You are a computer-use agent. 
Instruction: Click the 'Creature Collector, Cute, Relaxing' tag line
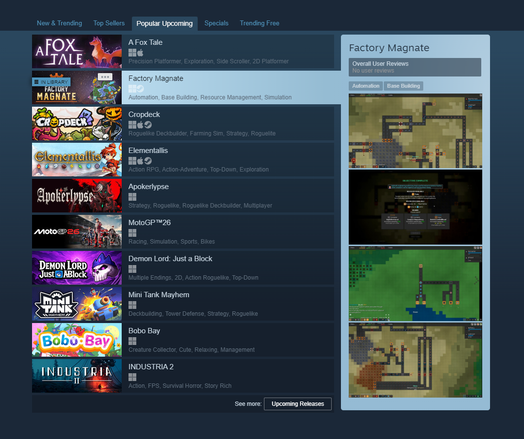pyautogui.click(x=191, y=350)
